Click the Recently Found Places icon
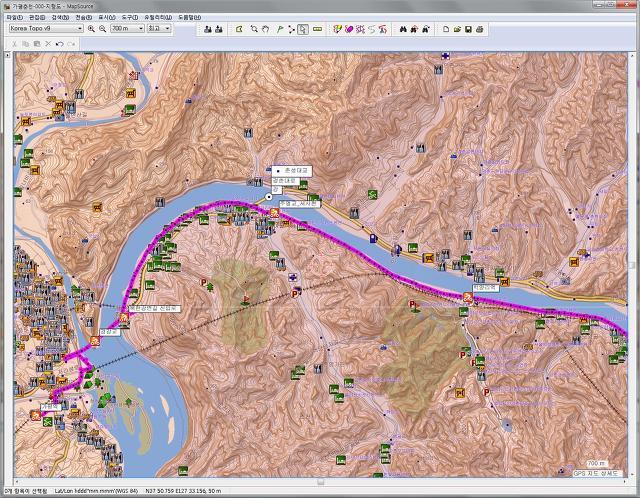 (x=426, y=29)
